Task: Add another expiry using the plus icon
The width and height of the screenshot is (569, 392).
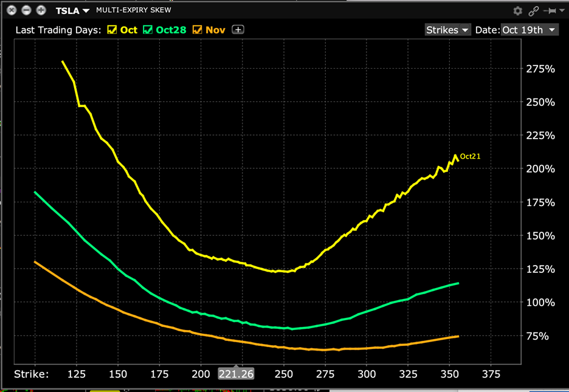Action: point(238,29)
